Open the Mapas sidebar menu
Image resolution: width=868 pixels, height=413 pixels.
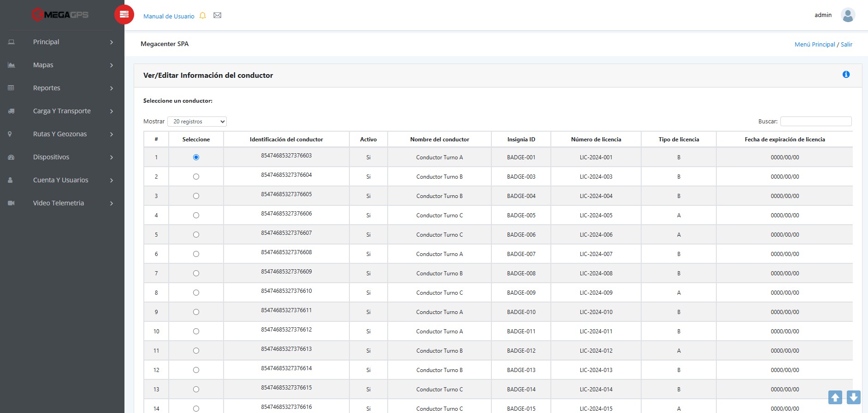click(x=62, y=65)
